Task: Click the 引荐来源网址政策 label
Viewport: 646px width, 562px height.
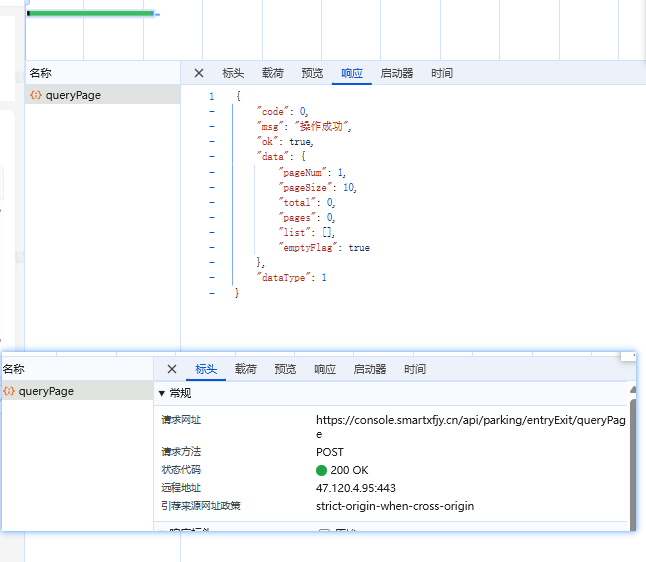Action: (x=201, y=506)
